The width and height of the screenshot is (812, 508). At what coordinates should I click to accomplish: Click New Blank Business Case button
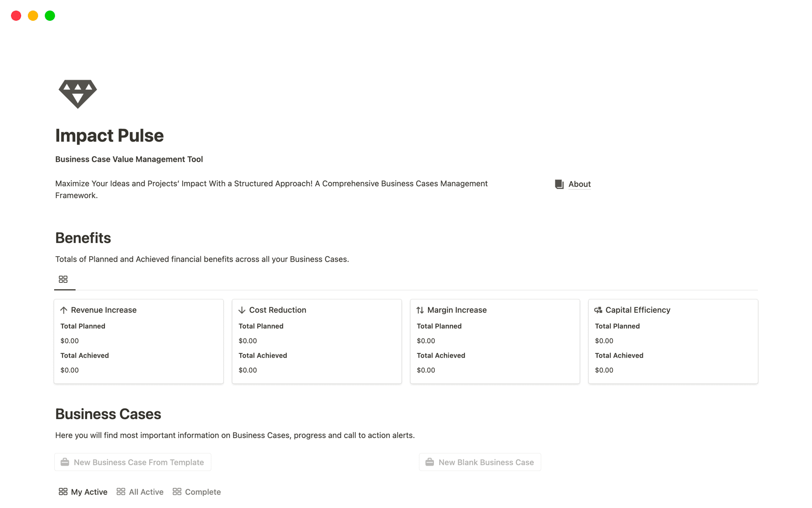(x=480, y=462)
